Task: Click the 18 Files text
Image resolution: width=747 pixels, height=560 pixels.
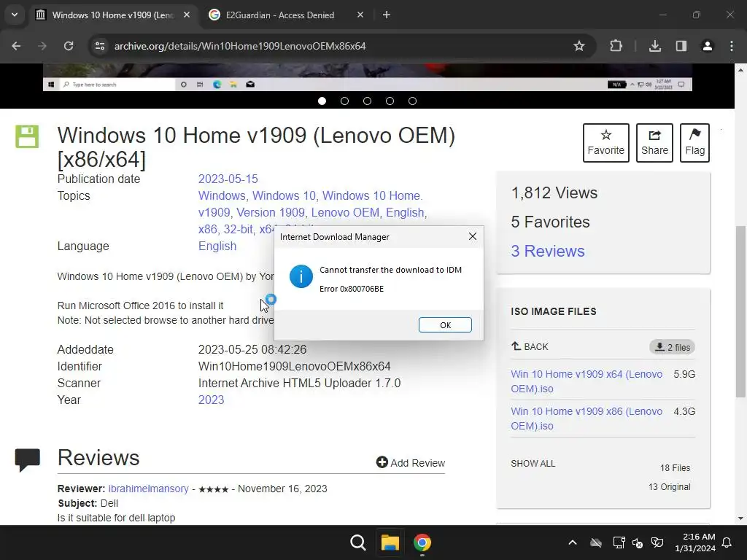Action: point(675,467)
